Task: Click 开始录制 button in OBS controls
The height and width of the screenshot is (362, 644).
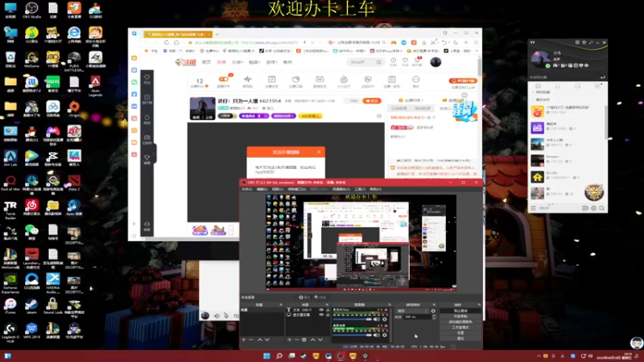Action: [x=460, y=316]
